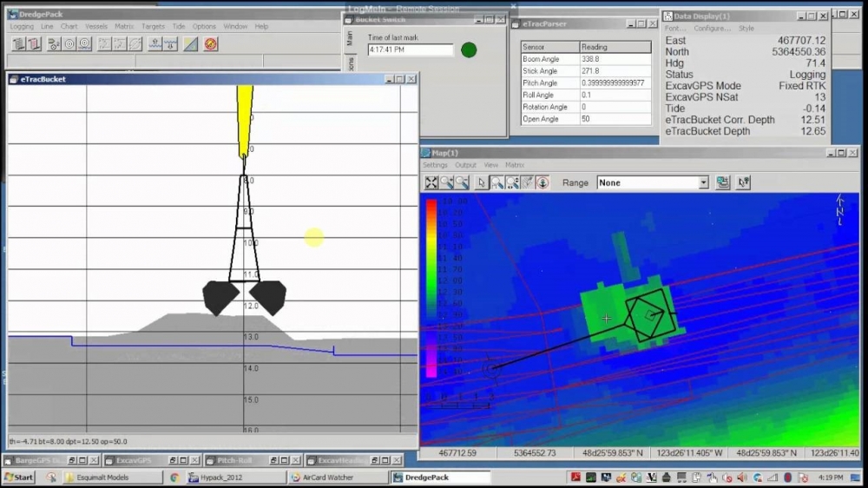868x488 pixels.
Task: Open View menu in Map window
Action: pyautogui.click(x=491, y=165)
